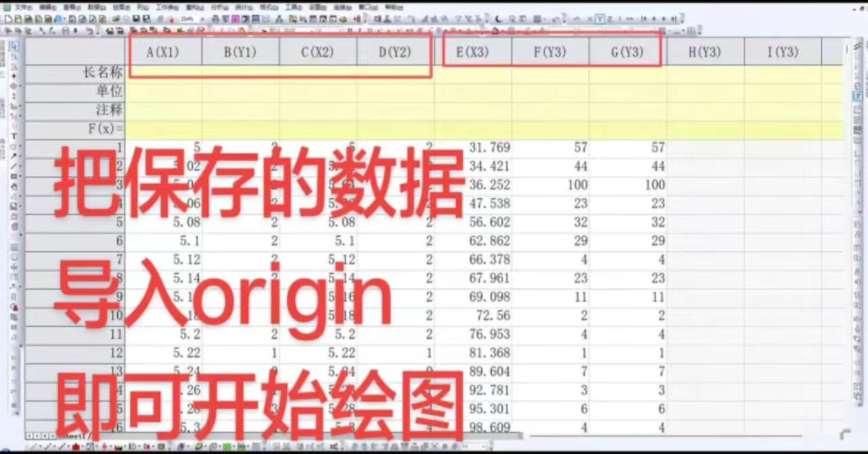This screenshot has width=868, height=454.
Task: Open the 帮助 (Help) menu
Action: tap(393, 7)
